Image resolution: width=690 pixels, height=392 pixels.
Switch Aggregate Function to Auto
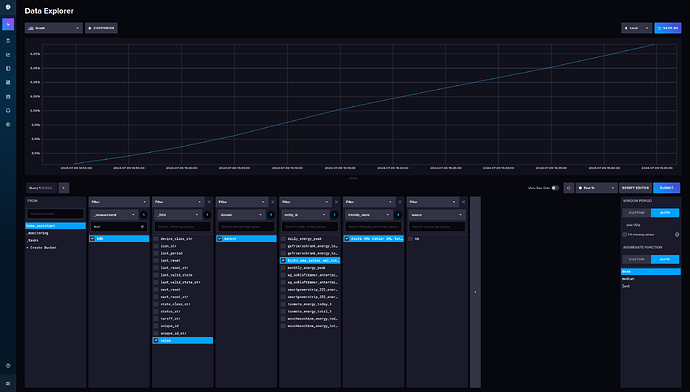[664, 259]
